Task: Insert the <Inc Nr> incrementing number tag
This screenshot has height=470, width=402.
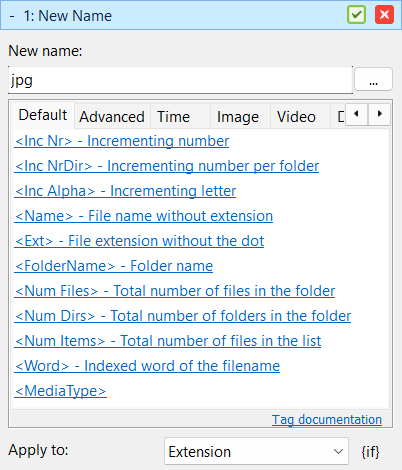Action: point(122,141)
